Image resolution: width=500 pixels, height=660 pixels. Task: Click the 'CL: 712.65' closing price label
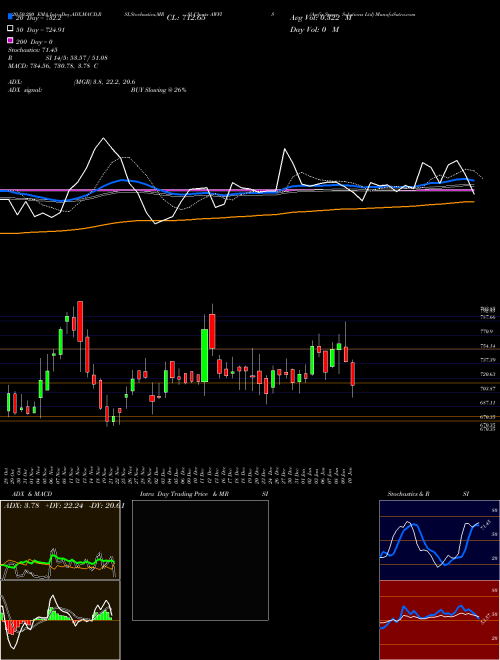point(186,18)
